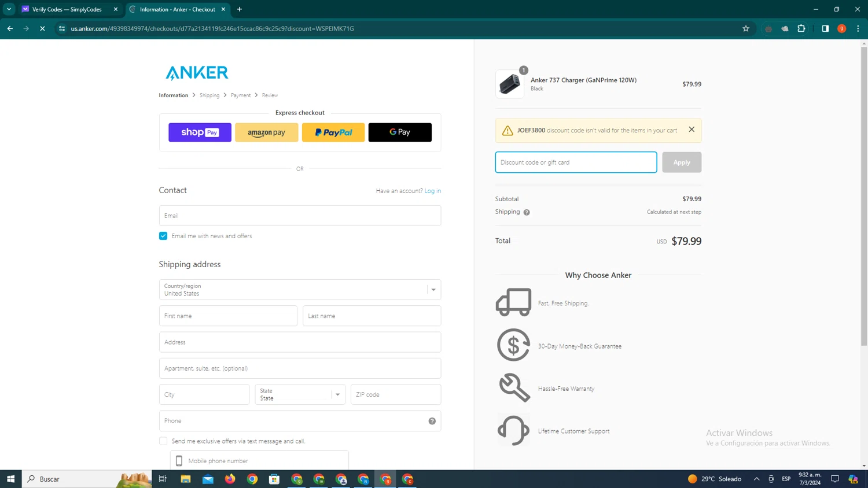Click the Anker logo
Screen dimensions: 868x488
click(197, 73)
